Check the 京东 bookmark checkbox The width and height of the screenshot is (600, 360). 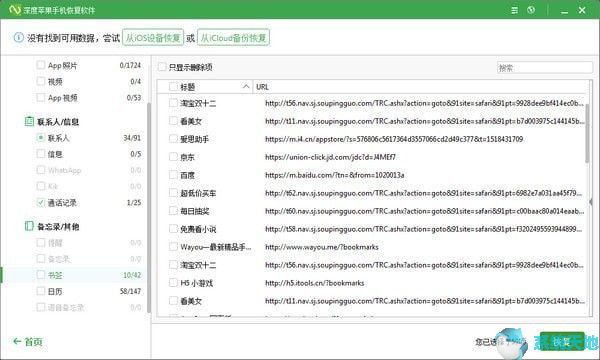click(x=173, y=157)
